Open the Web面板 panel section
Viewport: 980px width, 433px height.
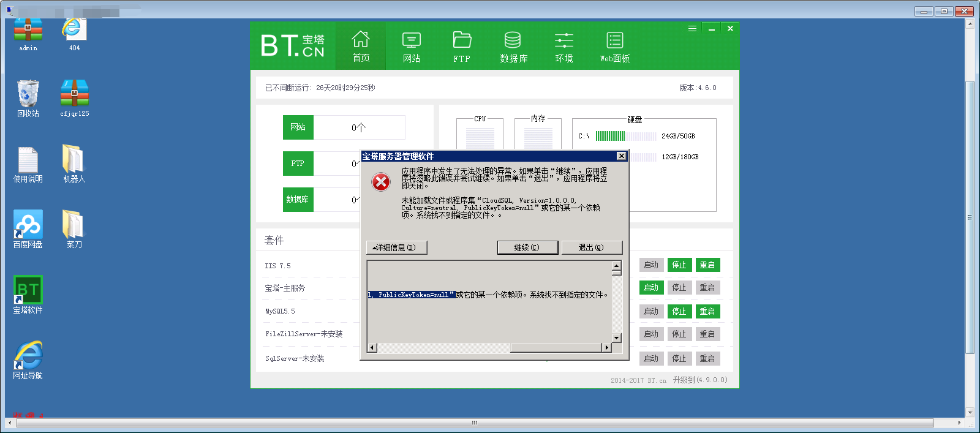tap(615, 47)
